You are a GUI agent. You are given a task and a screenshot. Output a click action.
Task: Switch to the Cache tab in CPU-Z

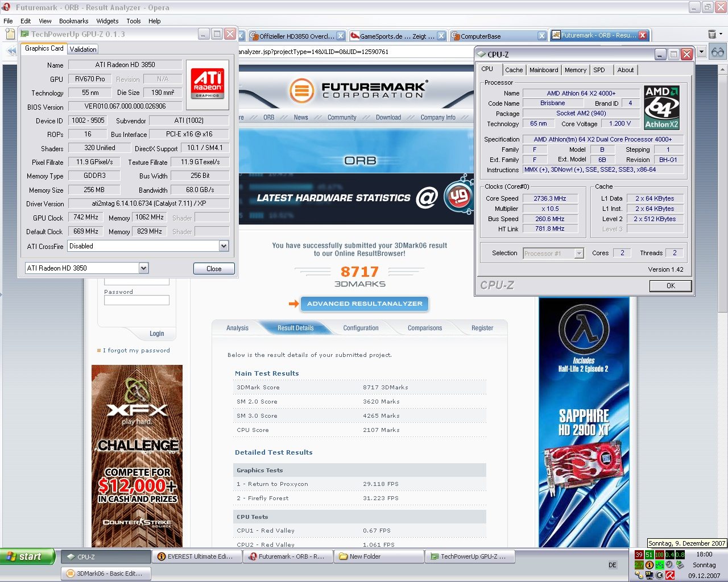[x=514, y=70]
